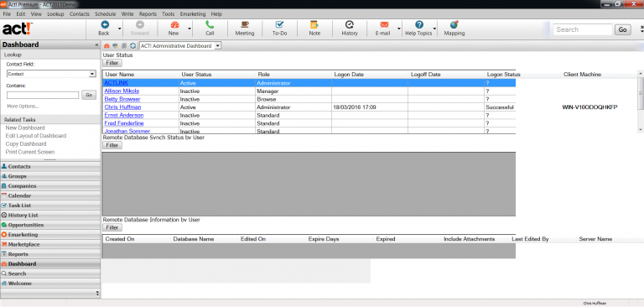
Task: Open the Contact Field combo box
Action: click(x=51, y=74)
